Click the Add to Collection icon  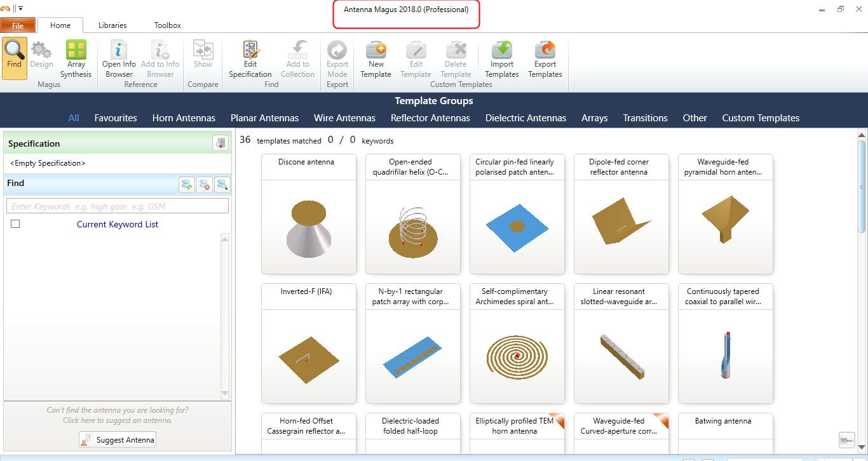pos(297,50)
